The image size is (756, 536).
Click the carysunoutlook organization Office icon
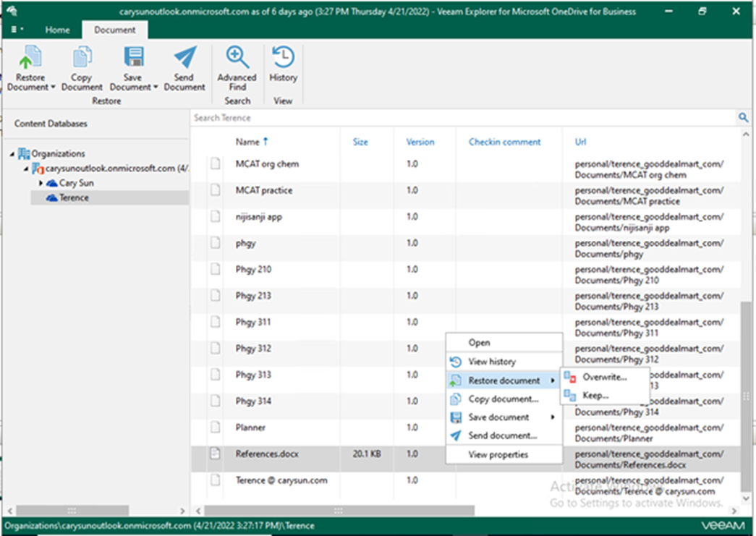click(38, 169)
